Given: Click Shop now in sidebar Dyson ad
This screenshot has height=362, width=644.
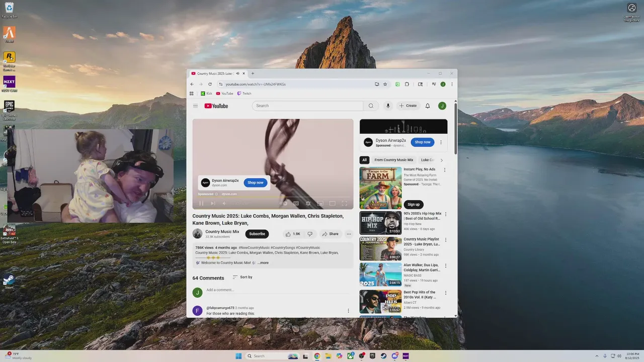Looking at the screenshot, I should 423,142.
